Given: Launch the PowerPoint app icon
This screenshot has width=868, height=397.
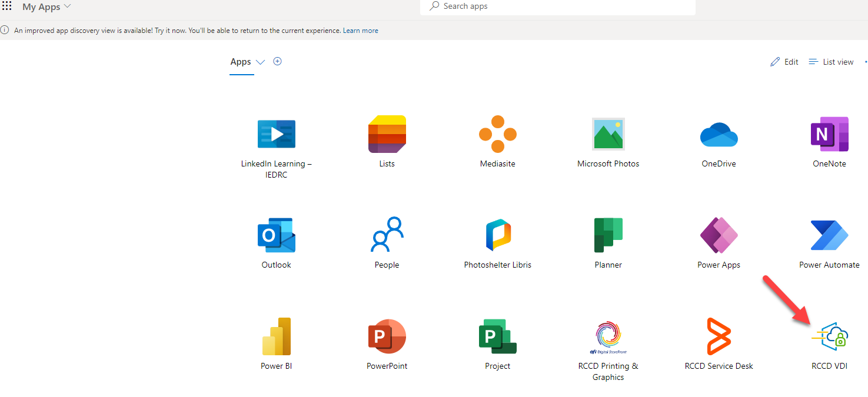Looking at the screenshot, I should point(387,336).
